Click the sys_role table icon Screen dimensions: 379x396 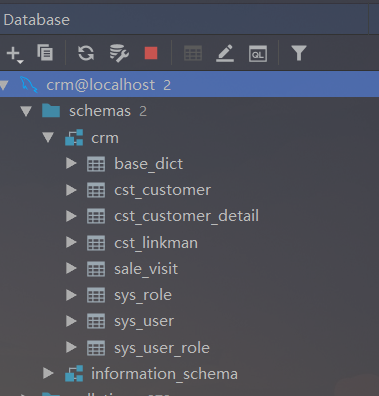(96, 295)
